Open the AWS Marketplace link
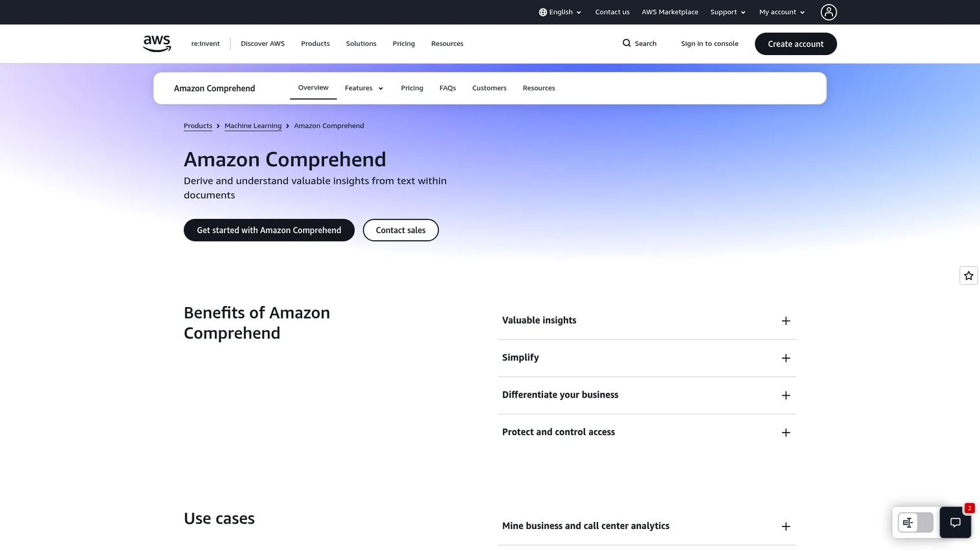The height and width of the screenshot is (551, 980). (670, 12)
